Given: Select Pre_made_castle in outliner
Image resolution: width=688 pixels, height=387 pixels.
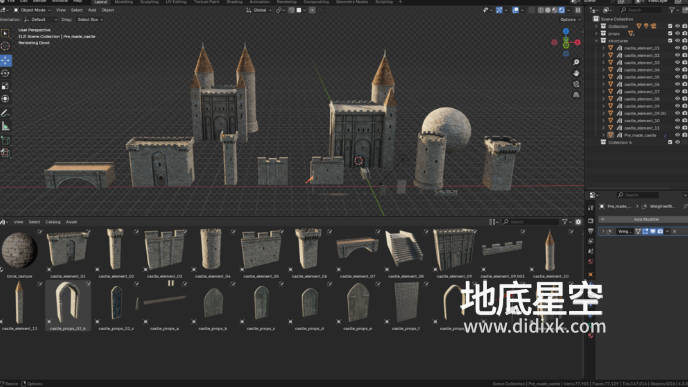Looking at the screenshot, I should point(640,135).
